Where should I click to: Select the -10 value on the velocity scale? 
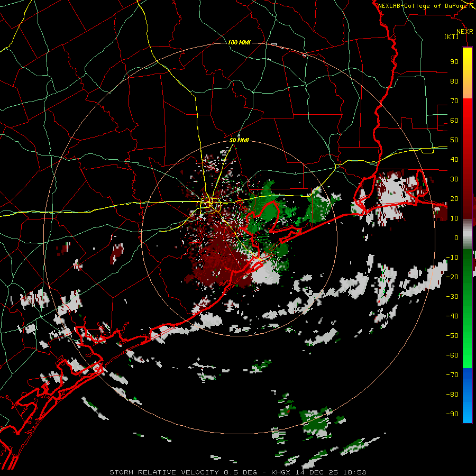click(x=452, y=258)
